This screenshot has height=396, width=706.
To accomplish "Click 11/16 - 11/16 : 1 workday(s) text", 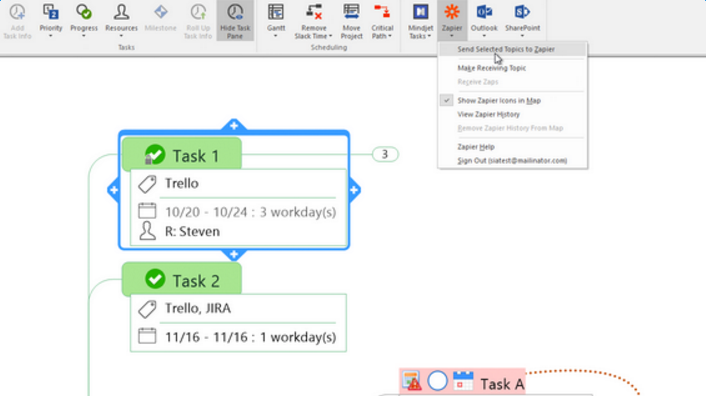I will pos(250,337).
